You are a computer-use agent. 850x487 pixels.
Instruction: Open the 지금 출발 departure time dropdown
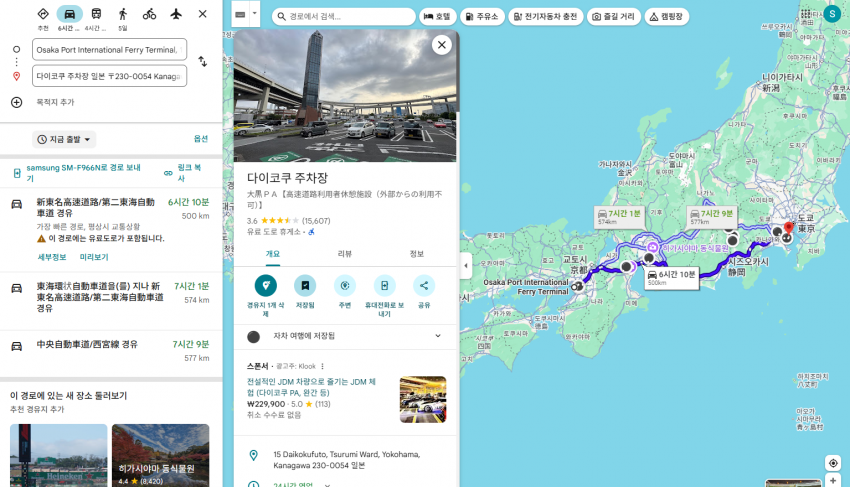coord(64,139)
